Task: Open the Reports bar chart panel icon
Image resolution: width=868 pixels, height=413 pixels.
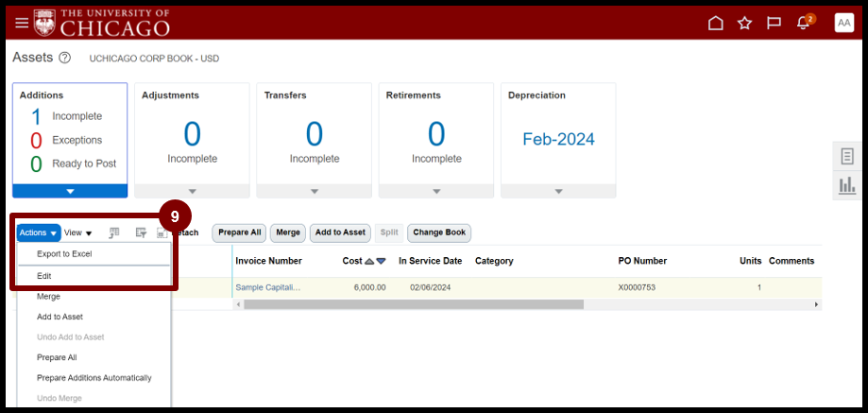Action: (x=847, y=185)
